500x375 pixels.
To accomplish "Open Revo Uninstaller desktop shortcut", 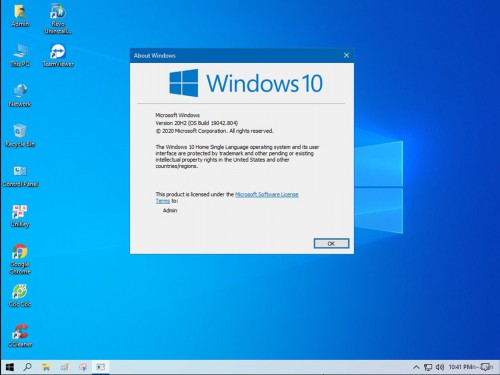I will pyautogui.click(x=58, y=18).
